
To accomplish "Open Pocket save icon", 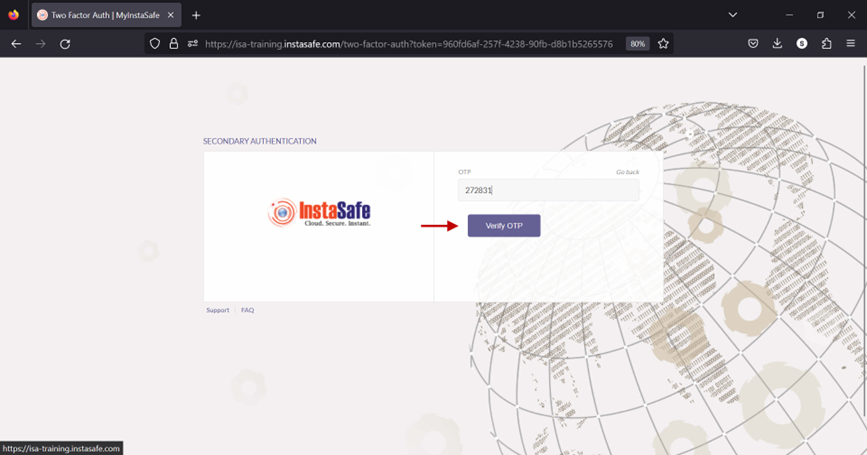I will 753,44.
